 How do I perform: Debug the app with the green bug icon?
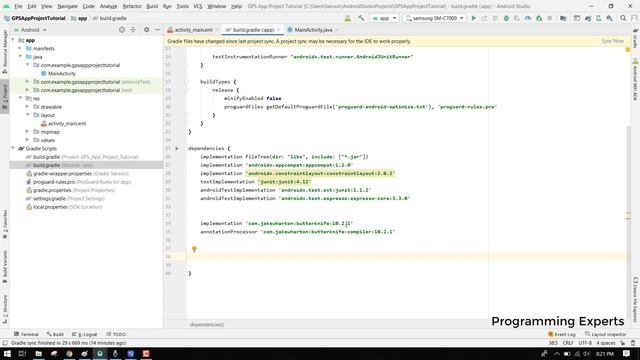tap(506, 18)
